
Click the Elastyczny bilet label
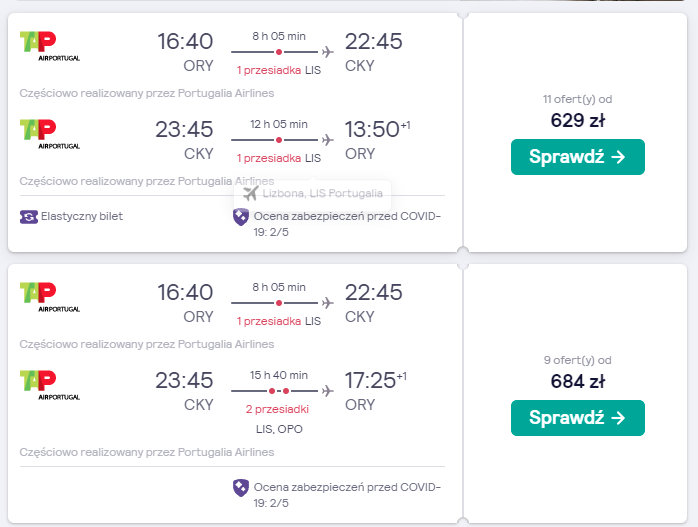pyautogui.click(x=82, y=216)
